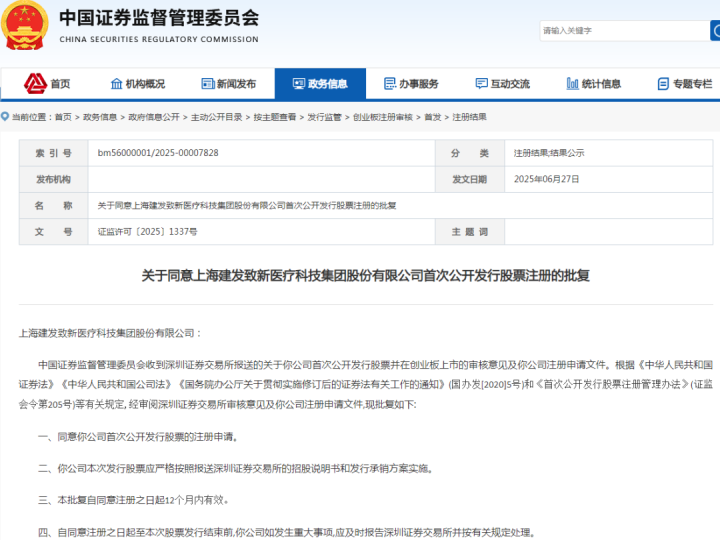
Task: Click item 四 about 重大事项 reporting
Action: (x=287, y=533)
